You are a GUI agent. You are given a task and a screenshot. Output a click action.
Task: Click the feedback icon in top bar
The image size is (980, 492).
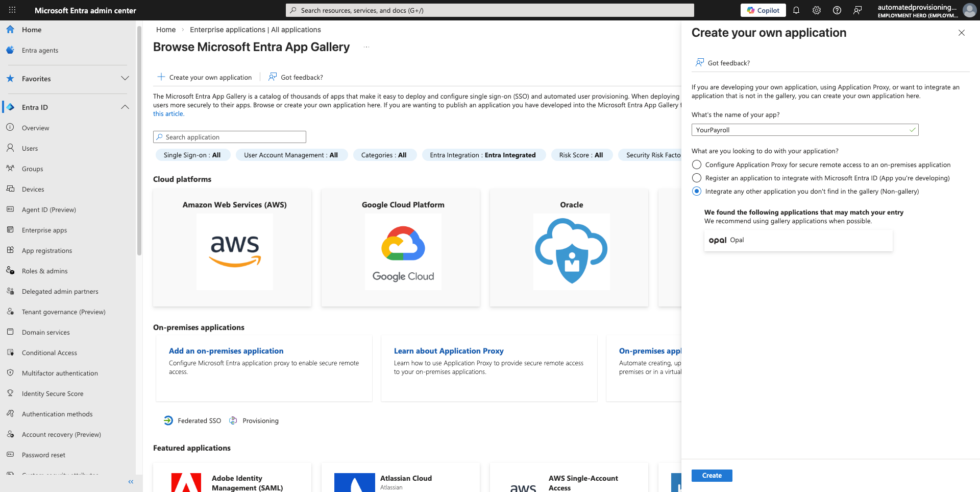pos(857,10)
